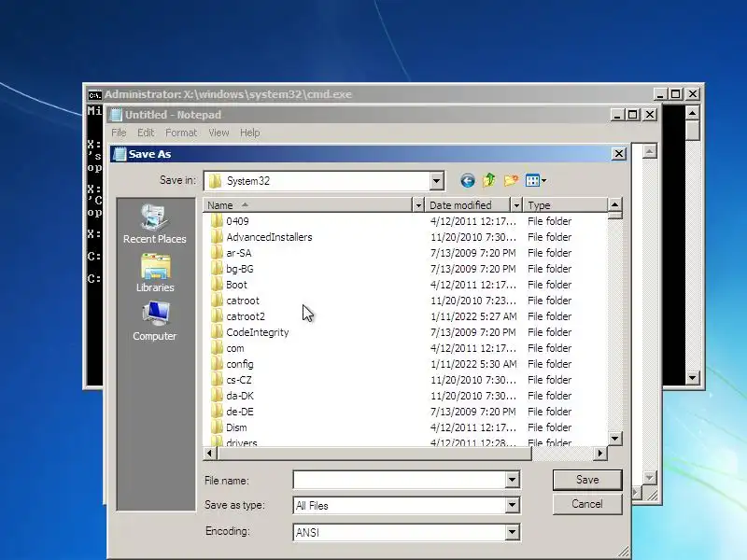
Task: Click config date 1/11/2022 5:30 AM
Action: click(473, 364)
